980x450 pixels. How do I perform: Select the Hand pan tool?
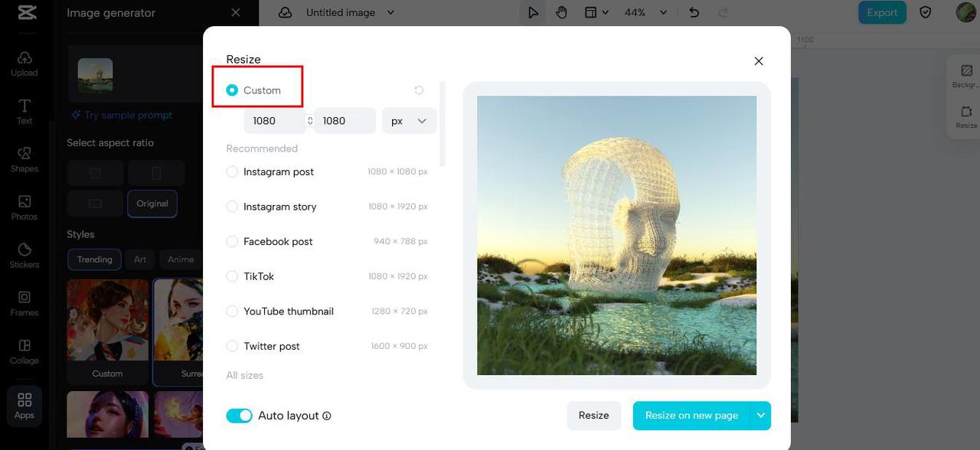click(561, 12)
